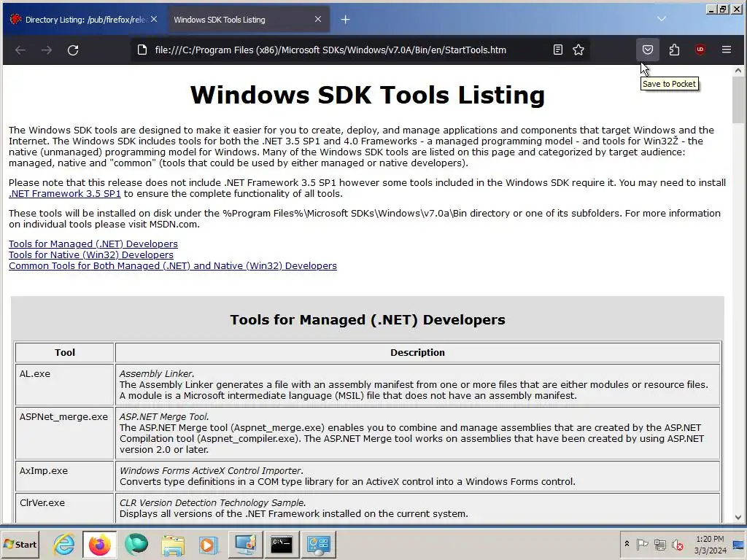This screenshot has width=747, height=560.
Task: Open the uBlock Origin extension icon
Action: (700, 50)
